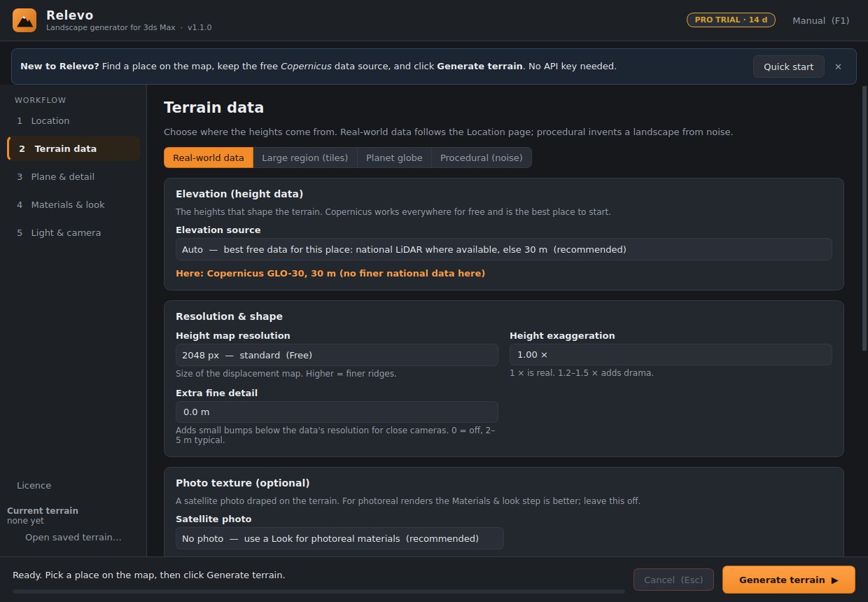
Task: Click the Resolution & shape heading
Action: [229, 316]
